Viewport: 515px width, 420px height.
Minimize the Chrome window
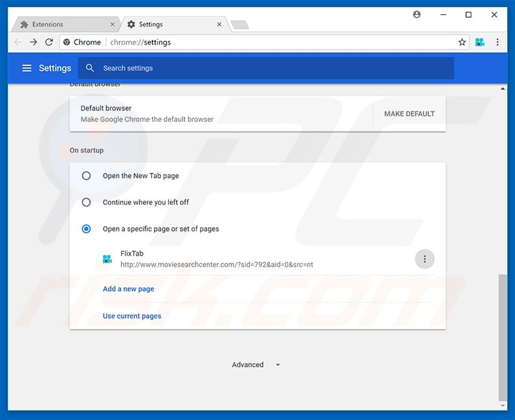tap(443, 15)
